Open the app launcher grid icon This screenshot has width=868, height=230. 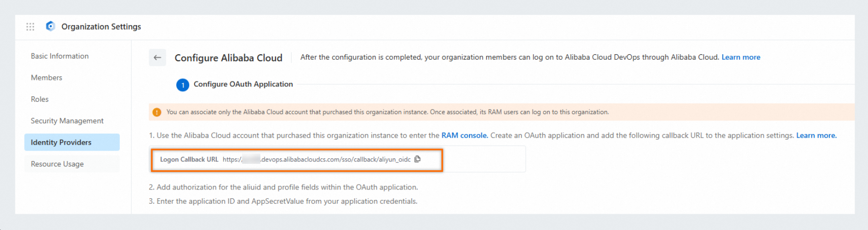(x=30, y=27)
